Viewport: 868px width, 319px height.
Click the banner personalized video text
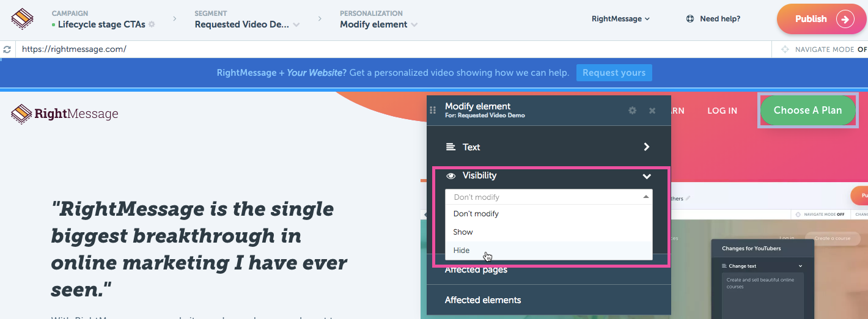point(392,73)
